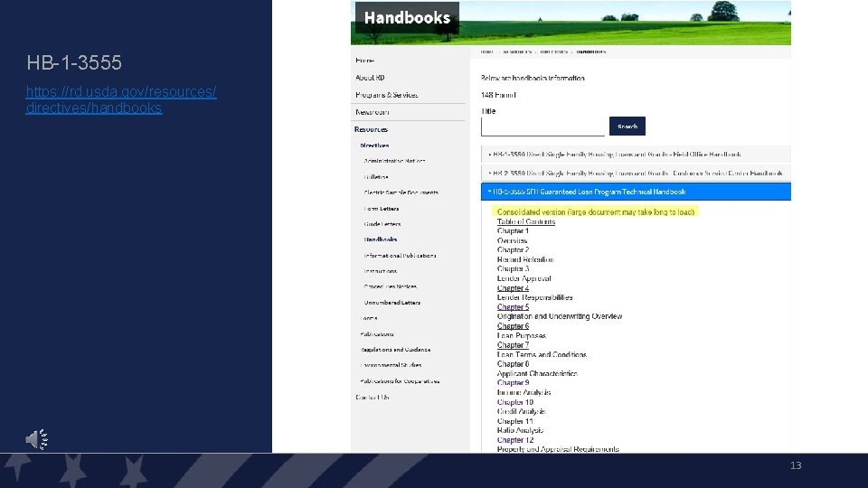This screenshot has height=488, width=868.
Task: Open Procedures Notices sidebar item
Action: coord(391,286)
